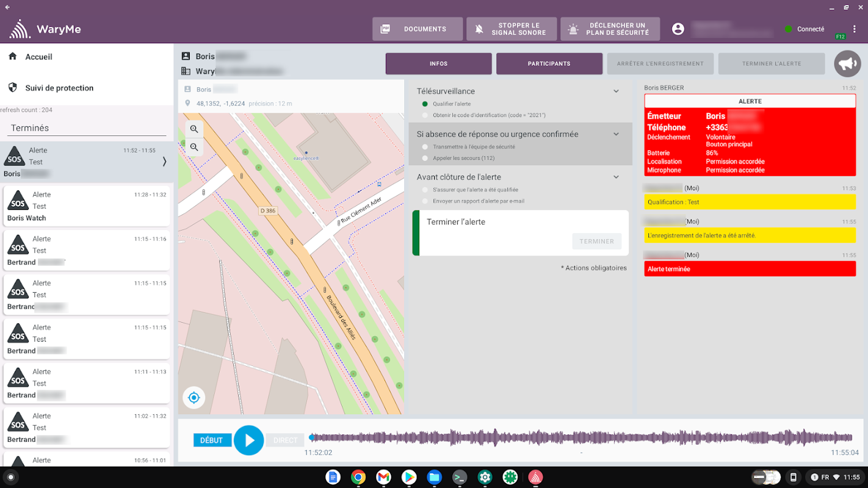The width and height of the screenshot is (868, 488).
Task: Click the TERMINER button in the card
Action: click(597, 242)
